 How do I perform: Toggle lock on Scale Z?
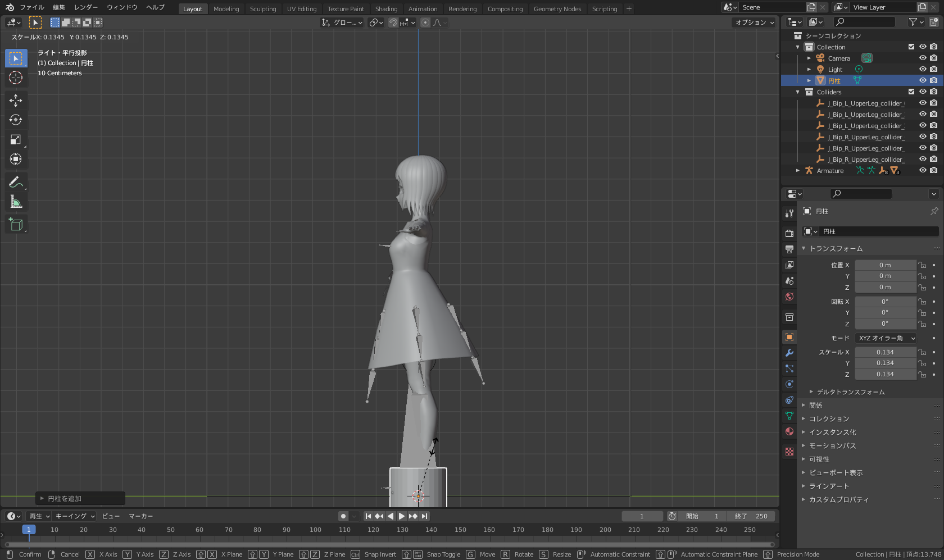[x=922, y=375]
